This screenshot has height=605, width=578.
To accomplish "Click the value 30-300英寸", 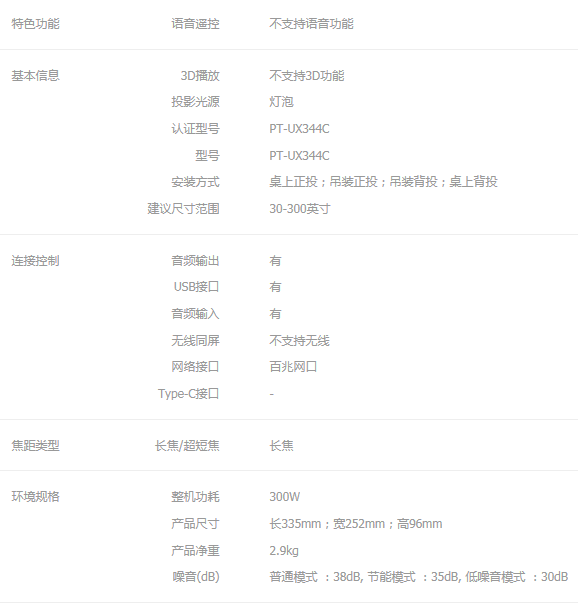I will pos(300,209).
